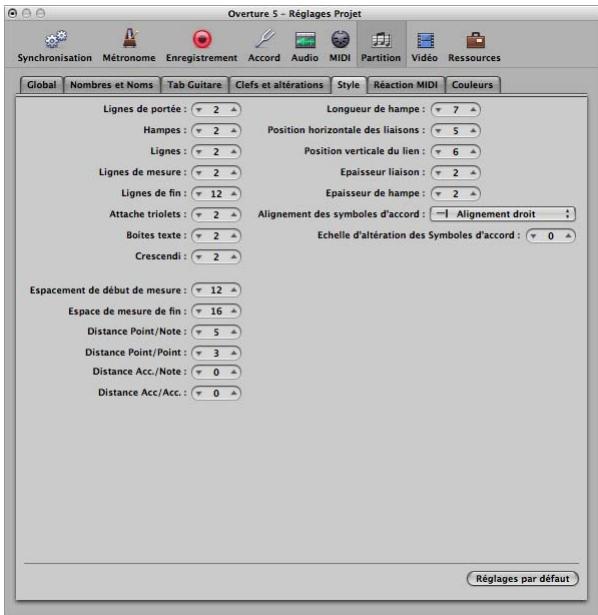Switch to the Tab Guitare tab
This screenshot has width=598, height=615.
point(194,85)
